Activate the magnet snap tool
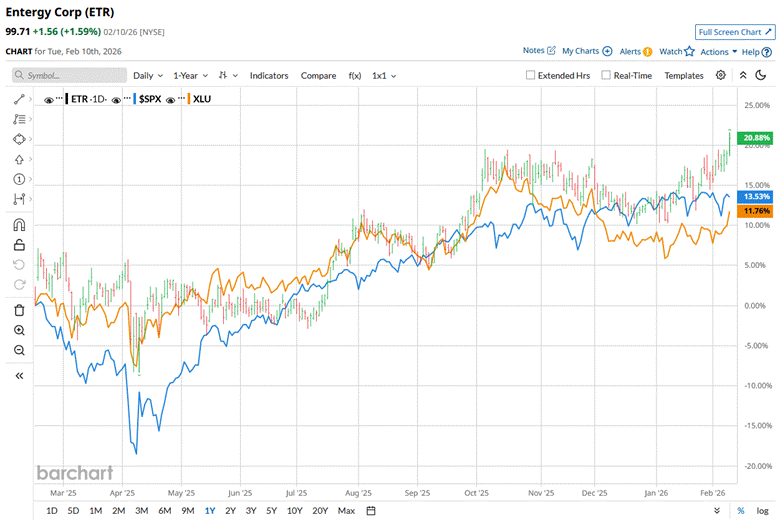Viewport: 780px width, 520px height. tap(19, 224)
